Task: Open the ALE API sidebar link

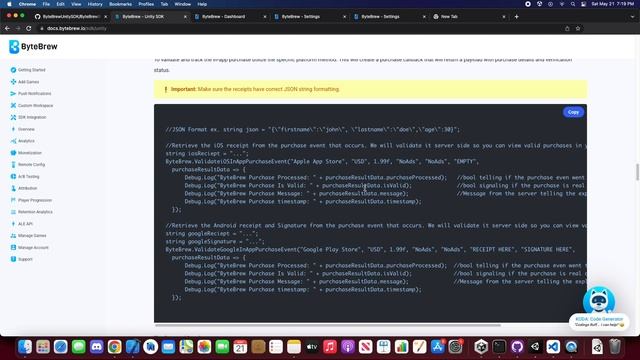Action: [25, 224]
